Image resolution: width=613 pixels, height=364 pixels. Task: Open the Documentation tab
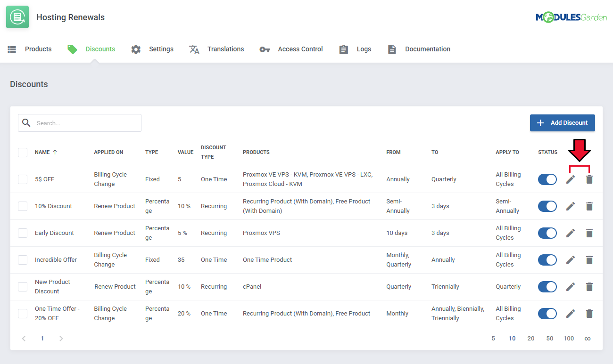(419, 49)
